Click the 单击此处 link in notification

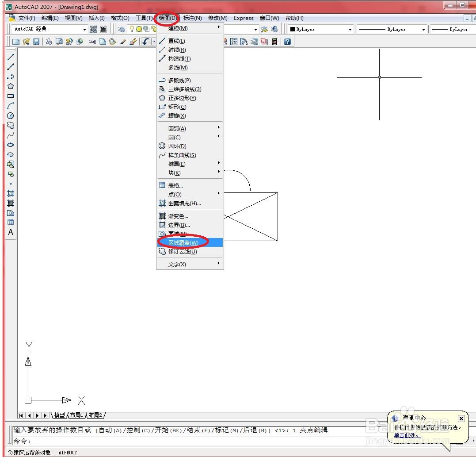(407, 435)
